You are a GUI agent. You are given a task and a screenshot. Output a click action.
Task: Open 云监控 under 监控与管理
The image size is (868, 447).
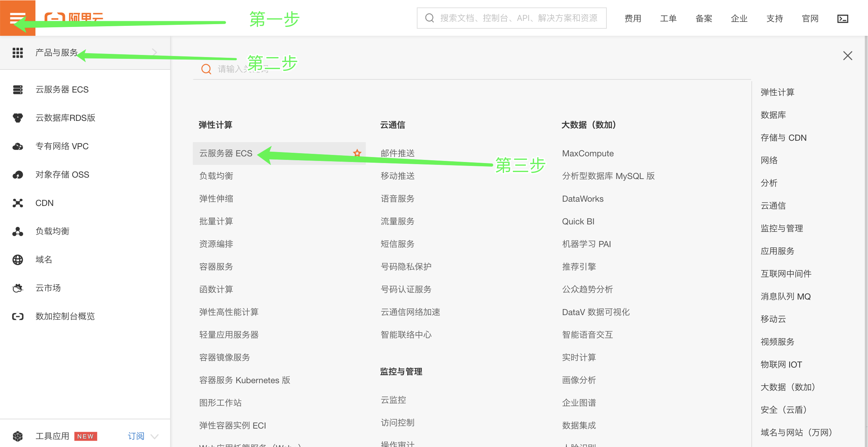[393, 400]
